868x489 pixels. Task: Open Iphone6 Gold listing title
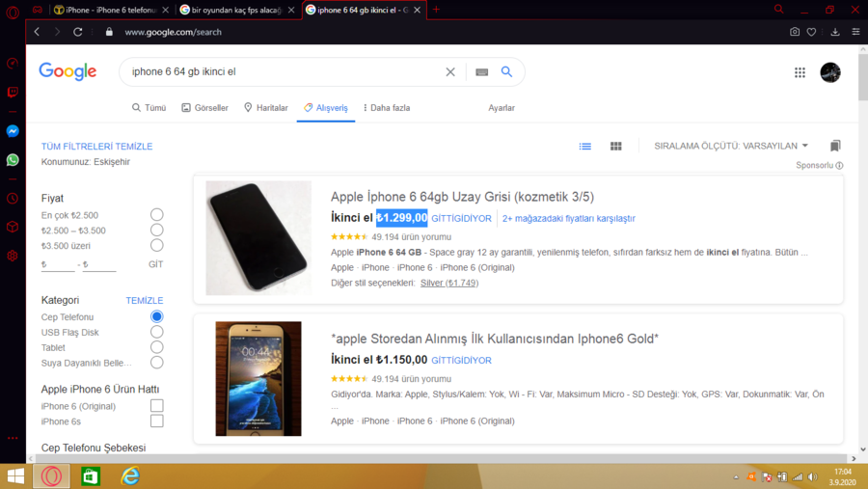tap(495, 339)
